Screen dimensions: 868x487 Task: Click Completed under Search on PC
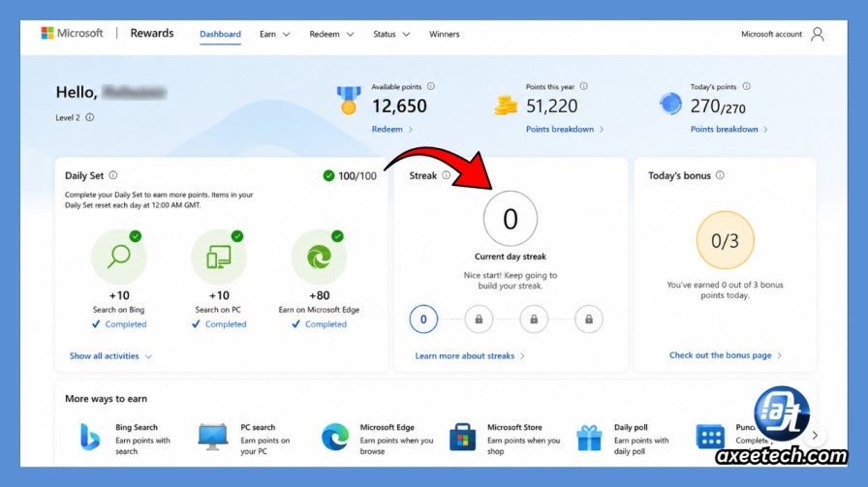[x=219, y=324]
